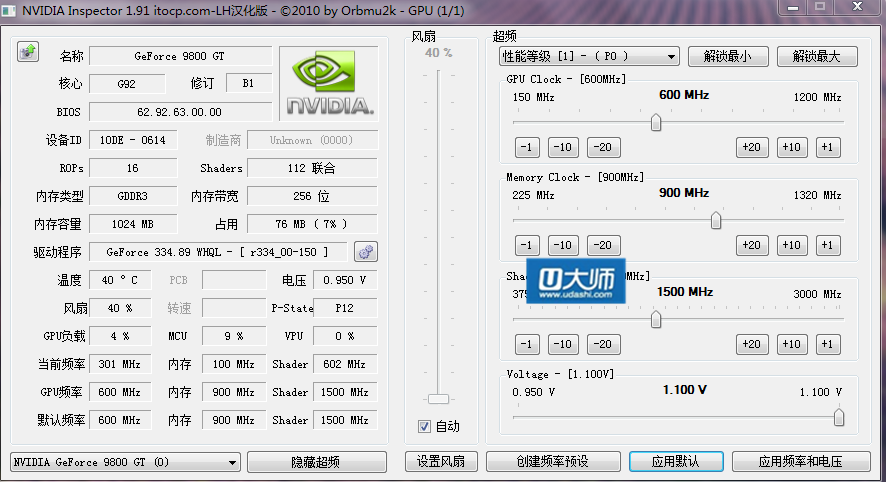Image resolution: width=886 pixels, height=482 pixels.
Task: Open the driver profile settings gear icon
Action: 366,251
